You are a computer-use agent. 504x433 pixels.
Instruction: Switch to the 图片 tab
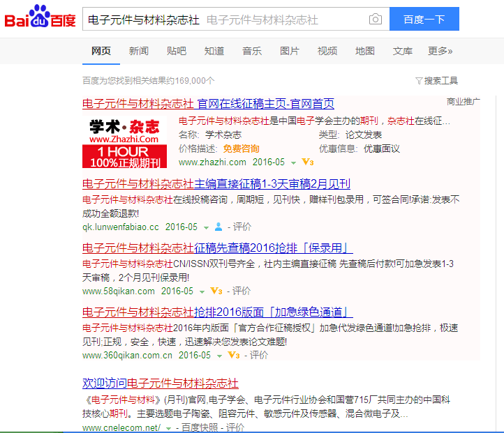pyautogui.click(x=289, y=51)
